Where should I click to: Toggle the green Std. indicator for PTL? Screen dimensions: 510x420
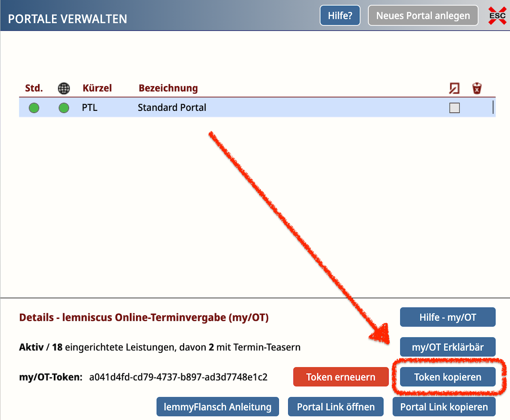point(34,108)
